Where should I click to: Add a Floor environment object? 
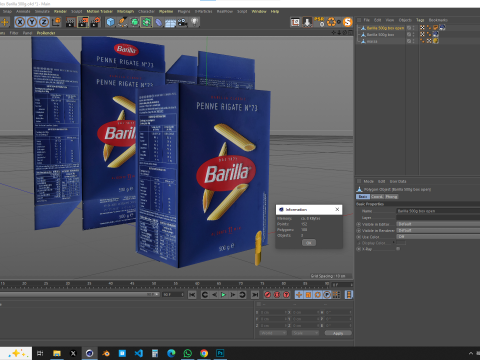[x=170, y=22]
